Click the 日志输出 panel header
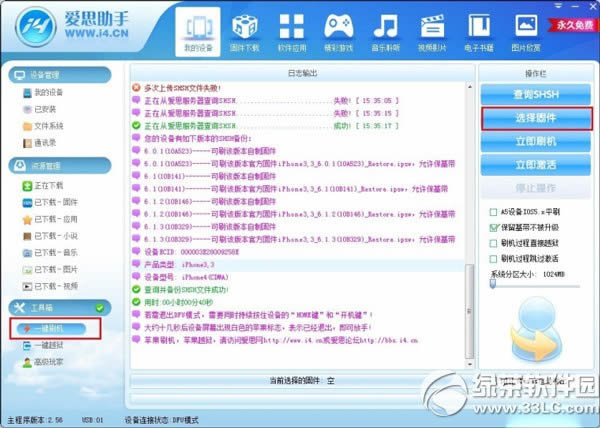 click(302, 73)
